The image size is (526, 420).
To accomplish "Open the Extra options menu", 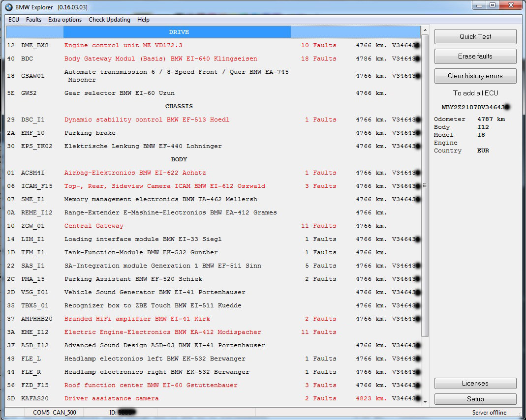I will point(65,20).
